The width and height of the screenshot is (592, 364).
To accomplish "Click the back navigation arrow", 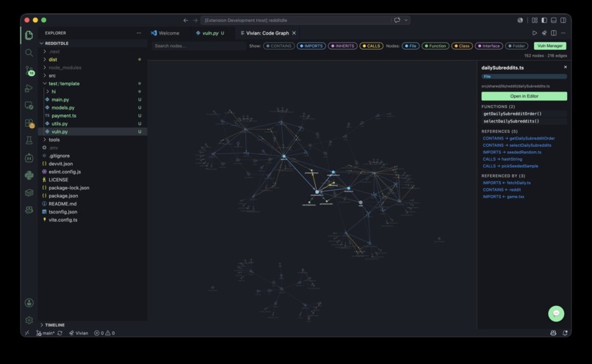I will tap(185, 21).
